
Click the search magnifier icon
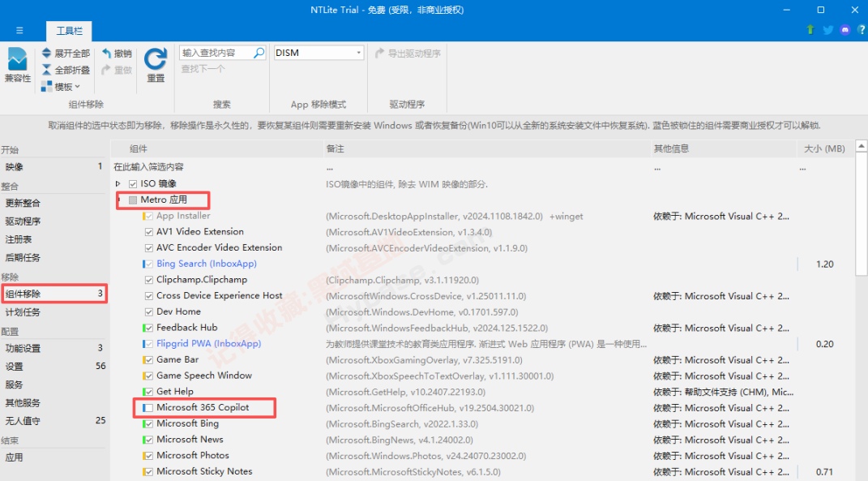tap(259, 53)
